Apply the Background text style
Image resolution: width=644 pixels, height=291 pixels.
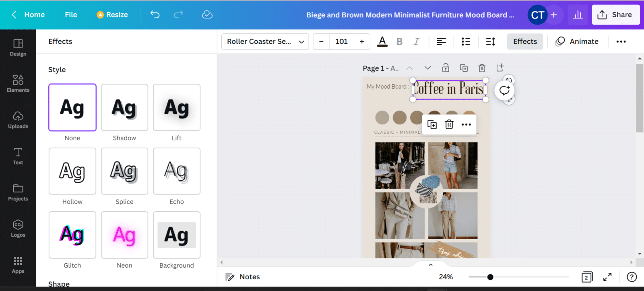tap(177, 235)
